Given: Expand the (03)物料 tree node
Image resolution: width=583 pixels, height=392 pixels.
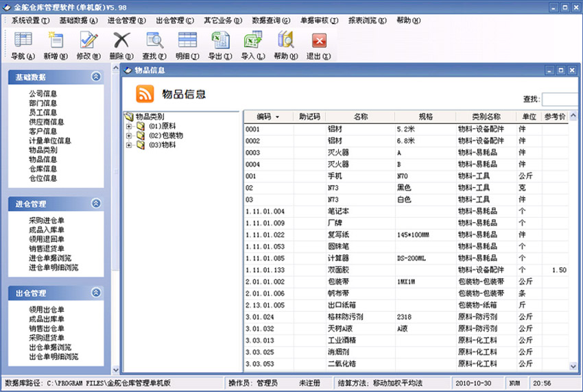Looking at the screenshot, I should click(x=129, y=145).
